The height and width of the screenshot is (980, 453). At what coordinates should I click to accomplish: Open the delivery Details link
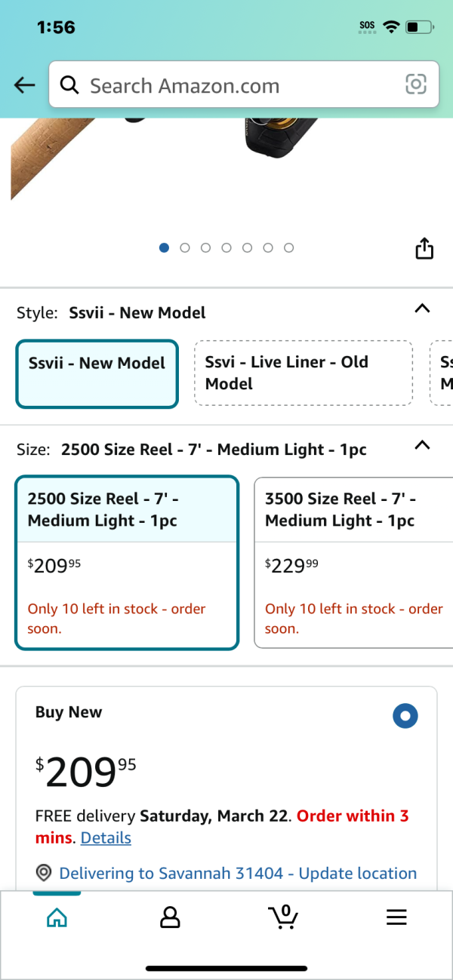[x=106, y=837]
